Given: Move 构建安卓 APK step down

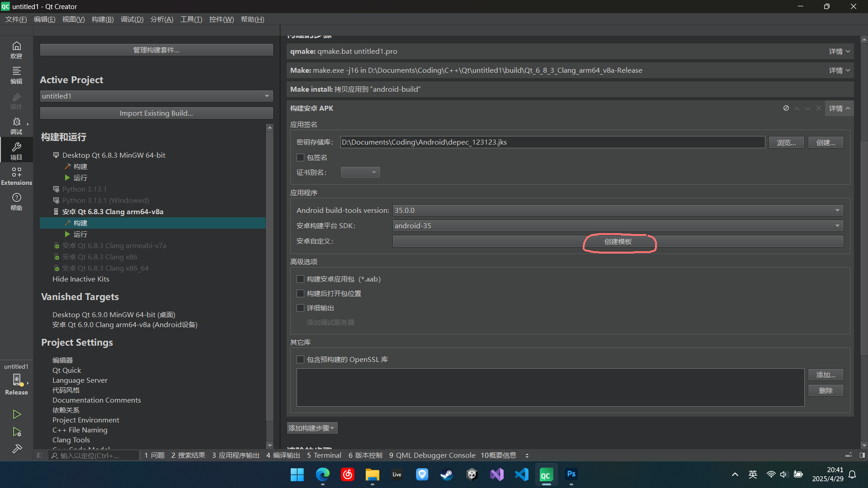Looking at the screenshot, I should click(x=808, y=108).
